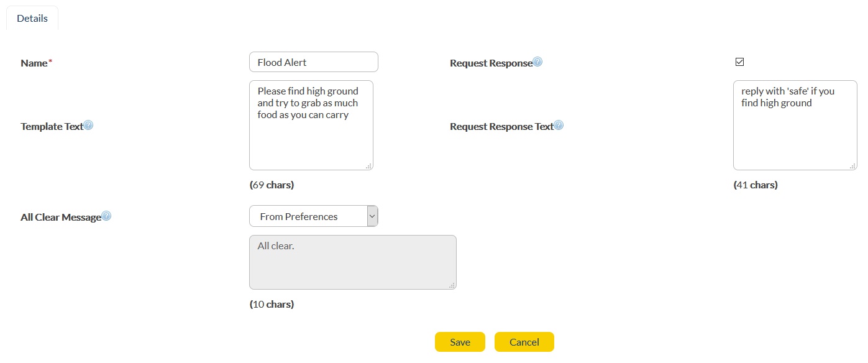
Task: Click the All Clear Message help icon
Action: (106, 216)
